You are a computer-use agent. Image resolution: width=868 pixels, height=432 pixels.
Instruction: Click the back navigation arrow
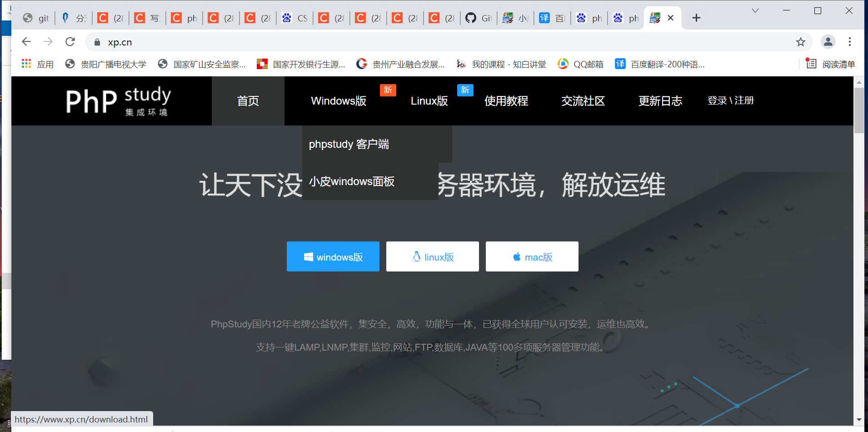click(x=26, y=41)
